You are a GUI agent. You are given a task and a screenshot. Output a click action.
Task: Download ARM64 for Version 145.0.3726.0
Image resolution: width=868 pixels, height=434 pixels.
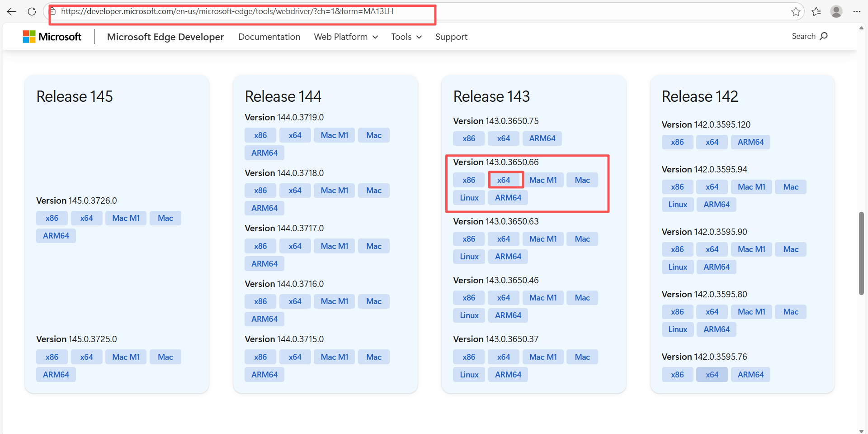pos(56,236)
